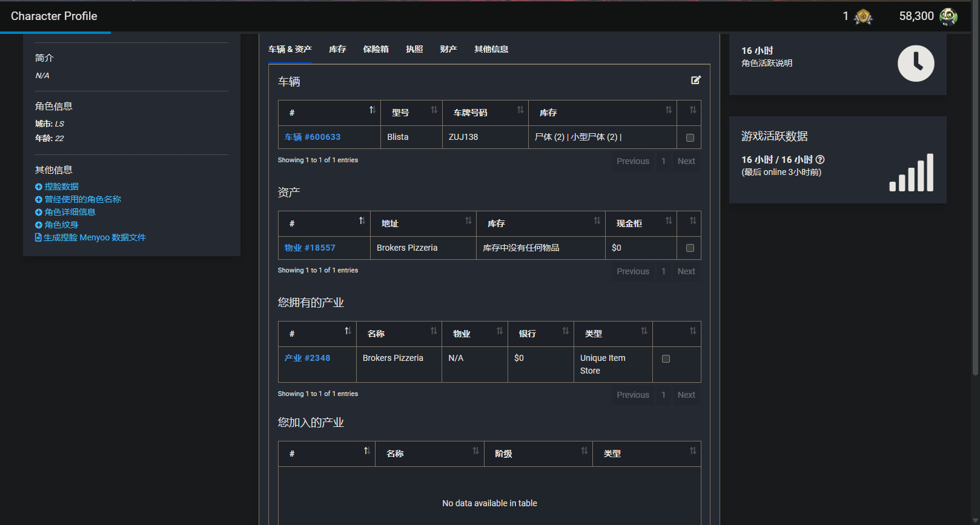The height and width of the screenshot is (525, 980).
Task: Check the box for 车辆 #600633 row
Action: point(690,137)
